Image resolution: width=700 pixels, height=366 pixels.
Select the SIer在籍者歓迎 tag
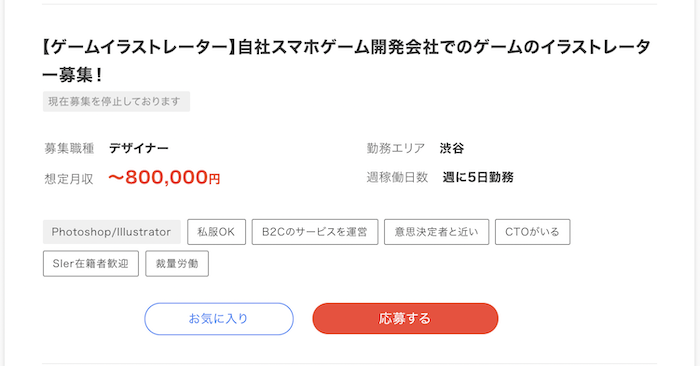[91, 263]
